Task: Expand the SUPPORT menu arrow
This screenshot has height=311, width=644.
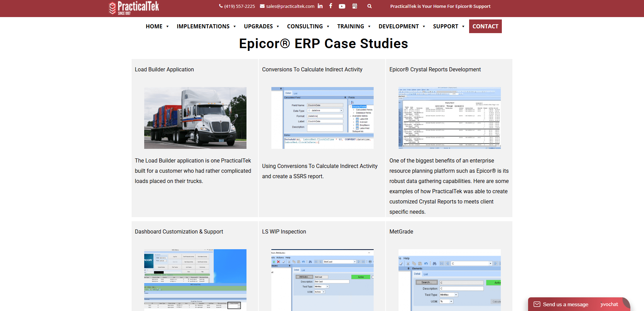Action: pos(463,27)
